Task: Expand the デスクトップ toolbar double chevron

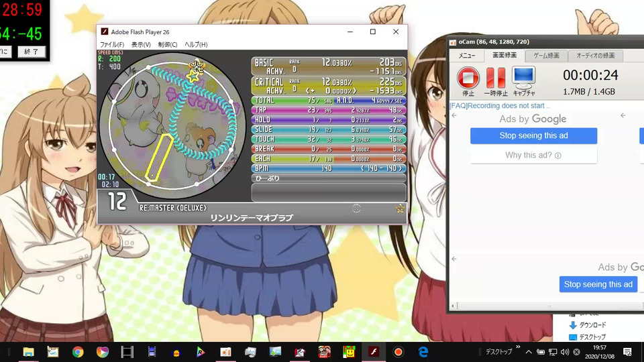Action: pyautogui.click(x=518, y=347)
